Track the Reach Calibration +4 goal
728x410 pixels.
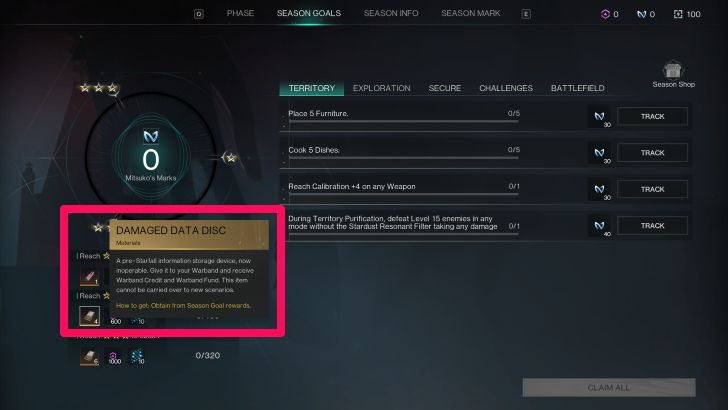coord(652,189)
